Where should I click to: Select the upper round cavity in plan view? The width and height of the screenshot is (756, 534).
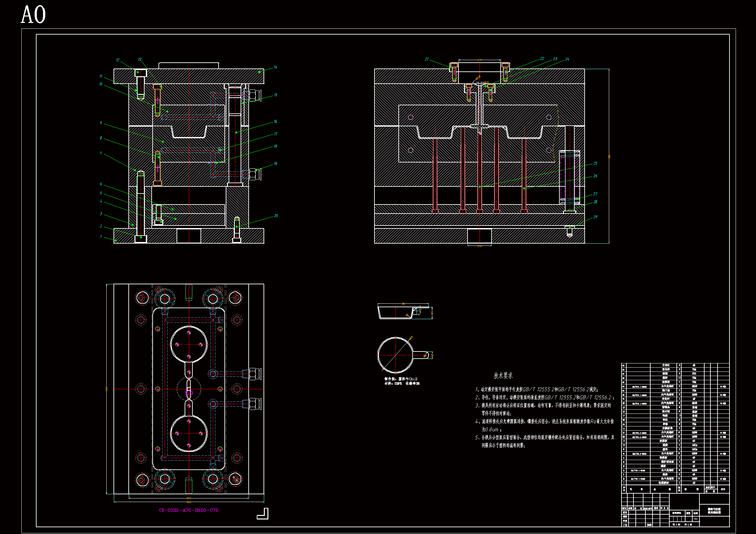tap(189, 344)
